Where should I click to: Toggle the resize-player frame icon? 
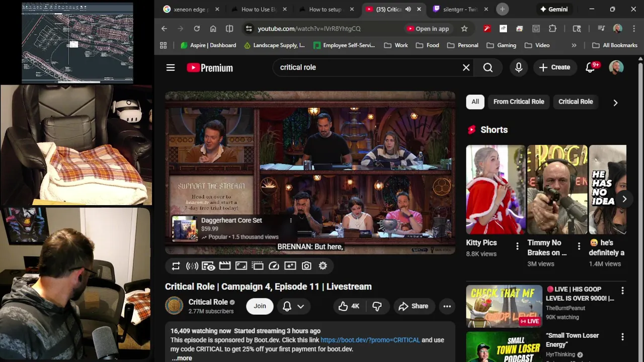click(x=241, y=266)
